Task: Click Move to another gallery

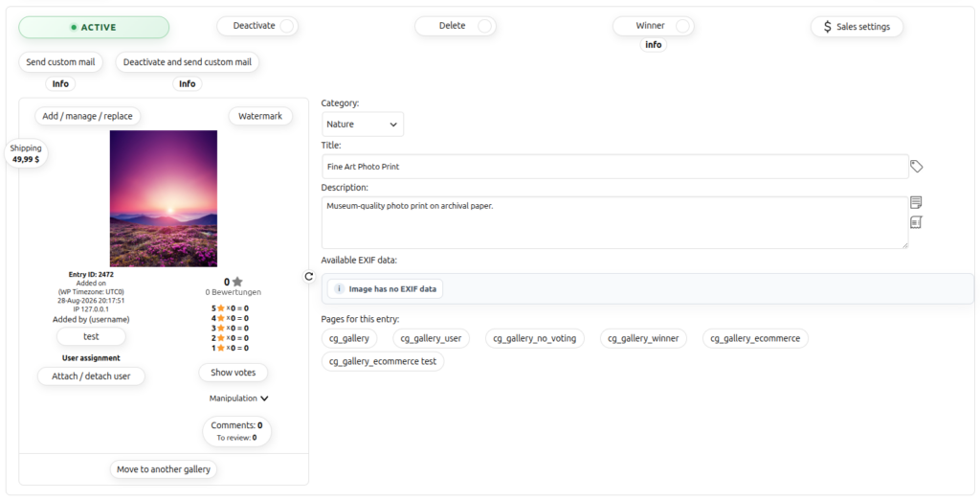Action: click(164, 469)
